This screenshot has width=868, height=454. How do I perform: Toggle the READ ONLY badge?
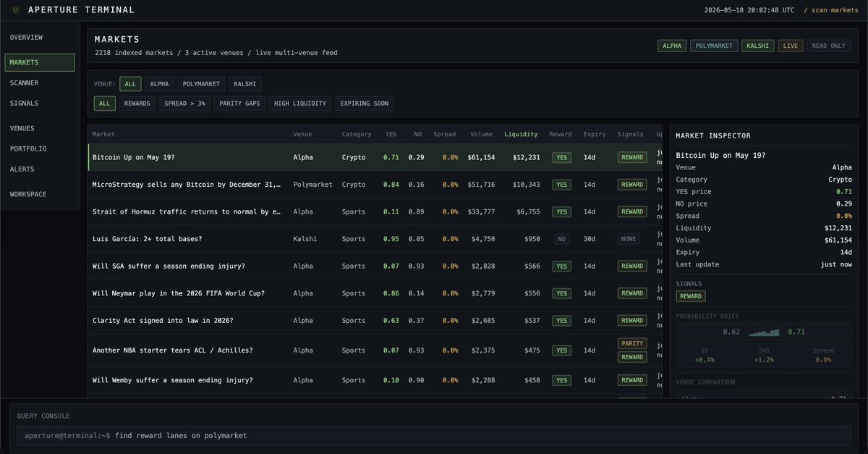coord(828,46)
